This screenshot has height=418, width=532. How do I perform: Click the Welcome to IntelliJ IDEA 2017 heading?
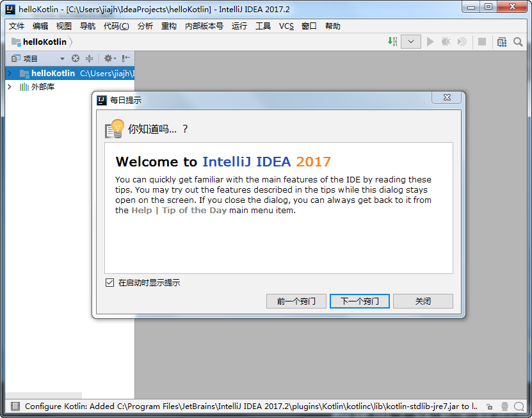coord(223,161)
